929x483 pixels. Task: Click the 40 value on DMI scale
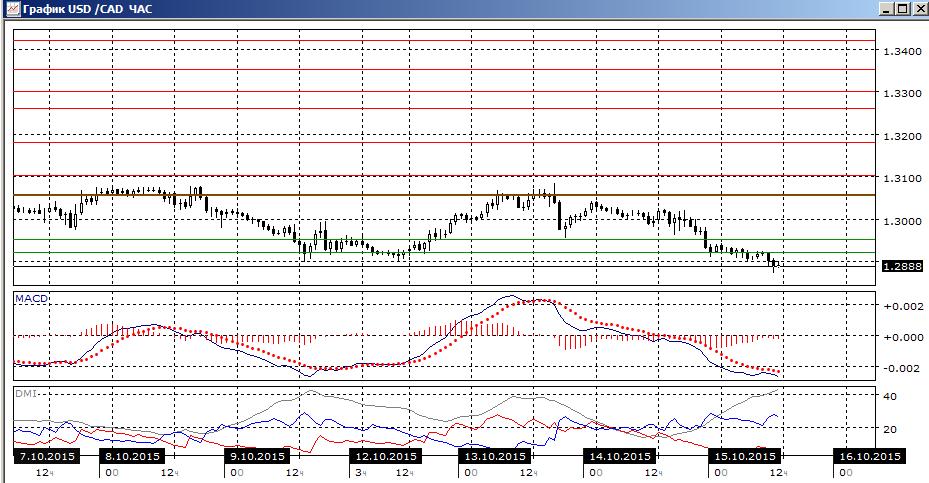tap(890, 396)
